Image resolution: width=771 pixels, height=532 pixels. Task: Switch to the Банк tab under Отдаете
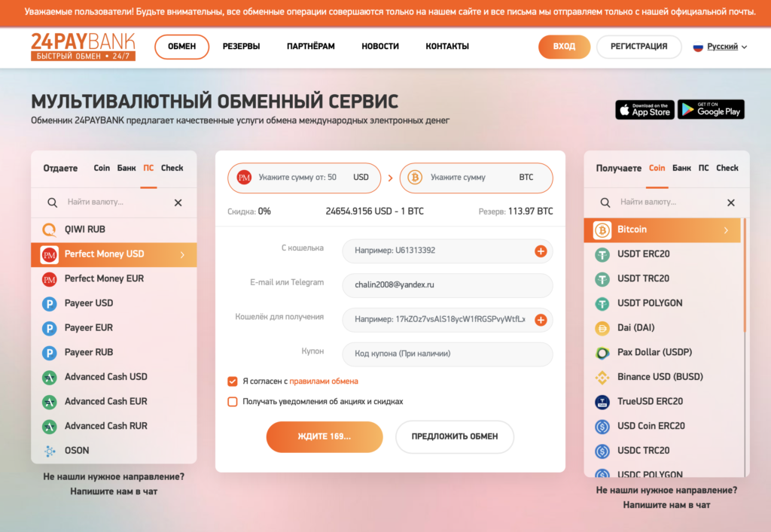tap(126, 168)
